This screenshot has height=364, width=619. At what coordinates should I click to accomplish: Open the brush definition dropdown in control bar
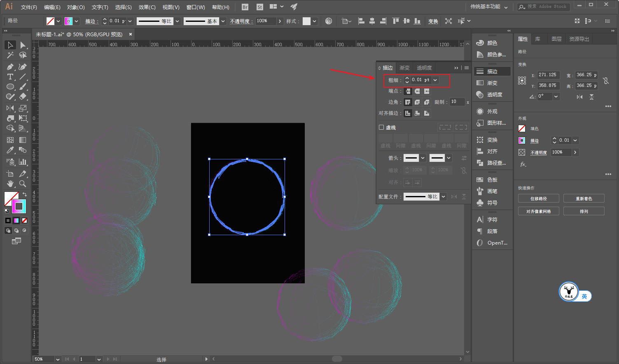click(x=223, y=21)
